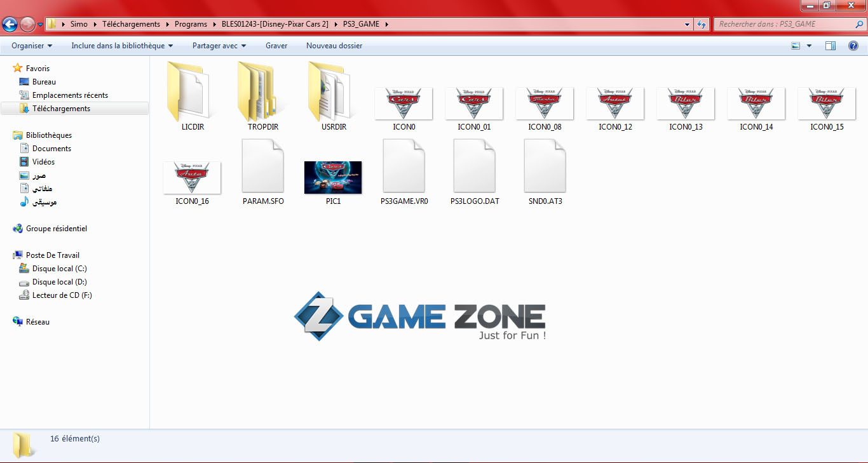The height and width of the screenshot is (463, 868).
Task: Select the ICON0_16 image thumbnail
Action: 192,178
